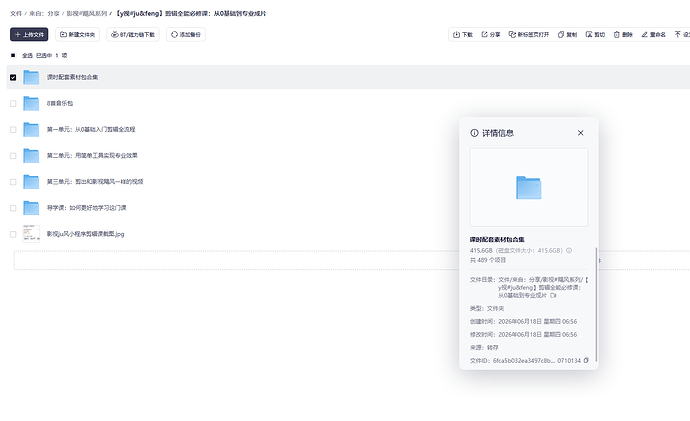Screen dimensions: 690x421
Task: Check the 第一单元 folder checkbox
Action: coord(13,129)
